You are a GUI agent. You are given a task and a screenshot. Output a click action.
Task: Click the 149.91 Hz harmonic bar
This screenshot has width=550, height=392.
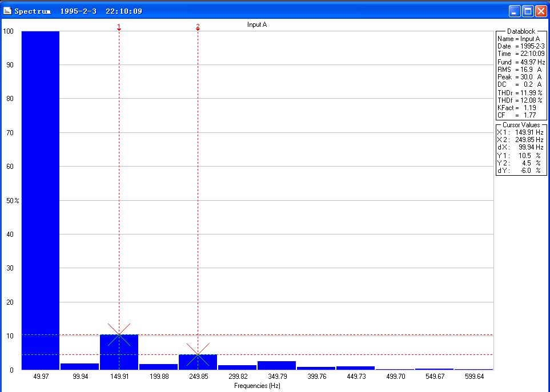(119, 352)
